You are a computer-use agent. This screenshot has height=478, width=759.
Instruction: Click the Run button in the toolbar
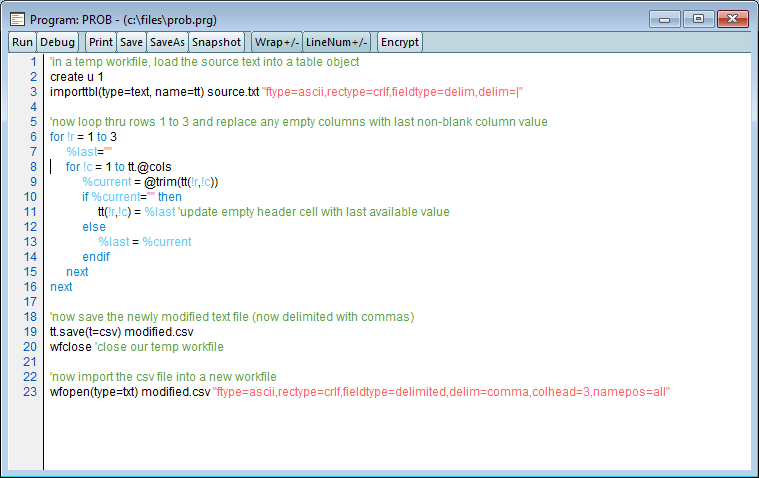coord(22,42)
